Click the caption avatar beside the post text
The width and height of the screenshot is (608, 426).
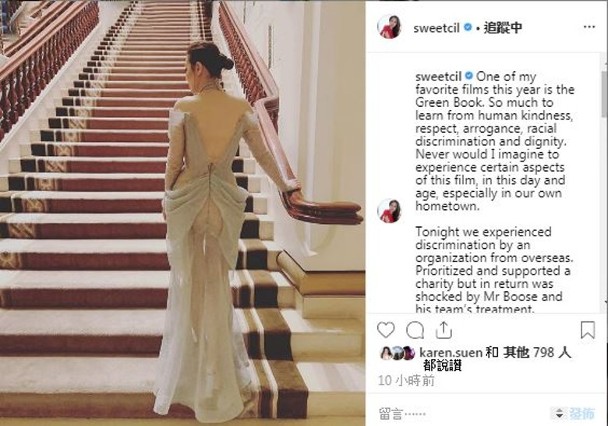pos(389,210)
